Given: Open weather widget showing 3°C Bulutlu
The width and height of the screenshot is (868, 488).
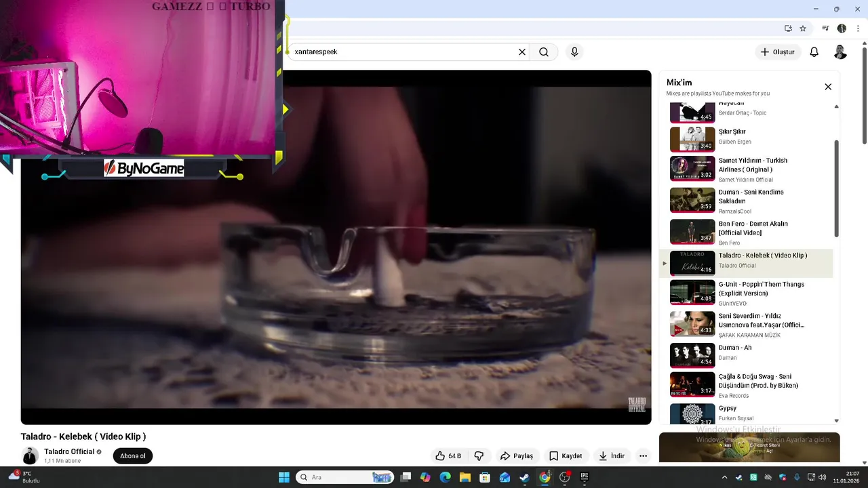Looking at the screenshot, I should (x=24, y=477).
